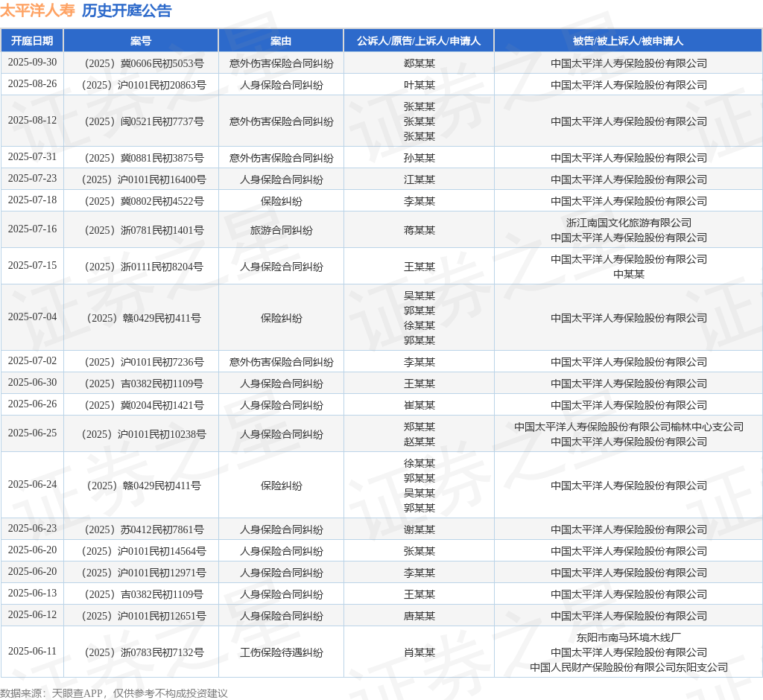This screenshot has height=700, width=763.
Task: Click case number 沪0101民初14564号
Action: [x=144, y=551]
